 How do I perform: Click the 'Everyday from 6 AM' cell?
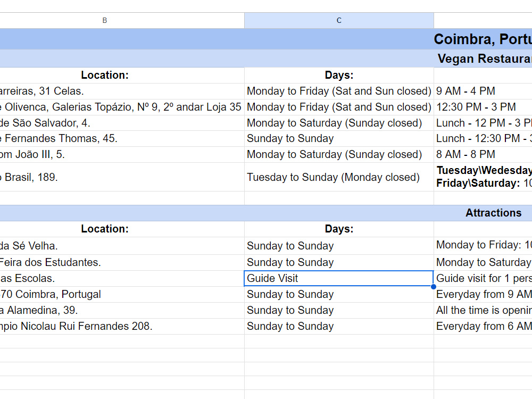(x=483, y=326)
